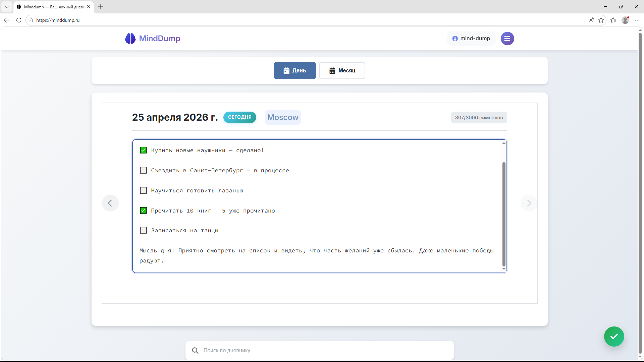Click the mind-dump account button

click(x=471, y=38)
